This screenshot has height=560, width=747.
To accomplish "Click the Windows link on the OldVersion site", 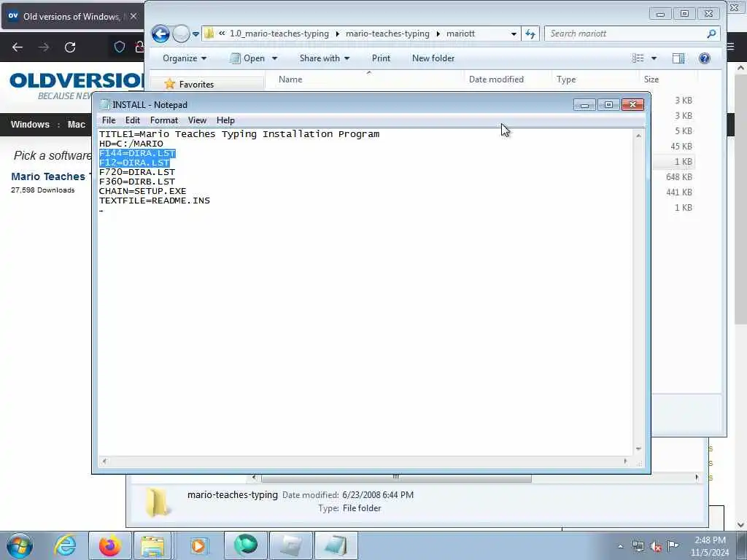I will (x=30, y=124).
